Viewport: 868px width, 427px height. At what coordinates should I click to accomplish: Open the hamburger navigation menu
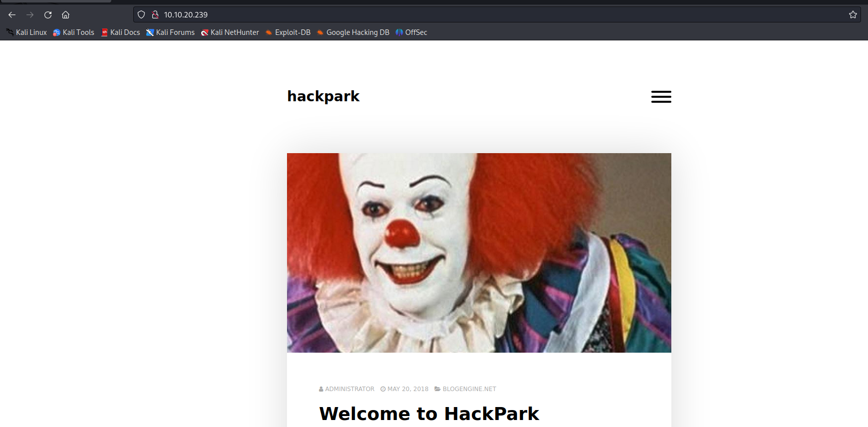point(661,97)
